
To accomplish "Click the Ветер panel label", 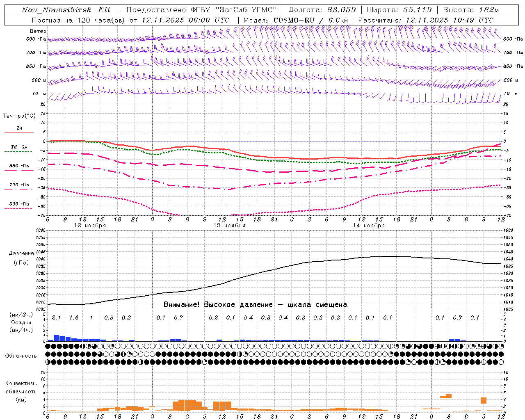I will click(x=38, y=31).
